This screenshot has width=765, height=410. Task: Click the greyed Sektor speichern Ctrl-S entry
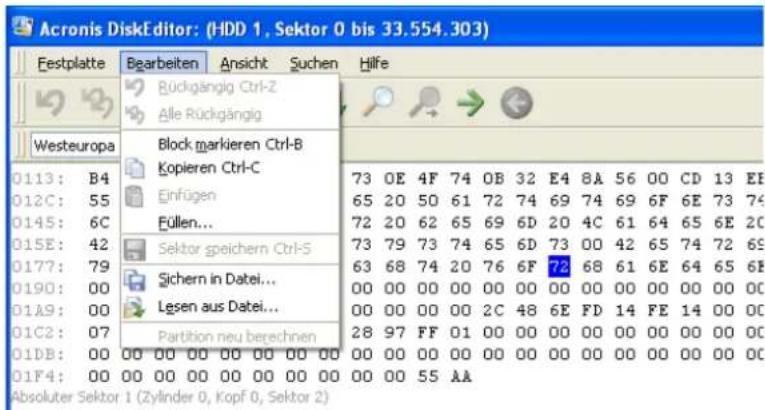pyautogui.click(x=230, y=249)
